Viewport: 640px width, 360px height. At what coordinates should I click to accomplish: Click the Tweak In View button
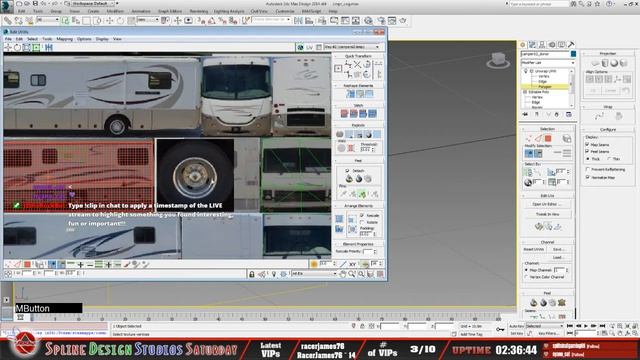547,214
